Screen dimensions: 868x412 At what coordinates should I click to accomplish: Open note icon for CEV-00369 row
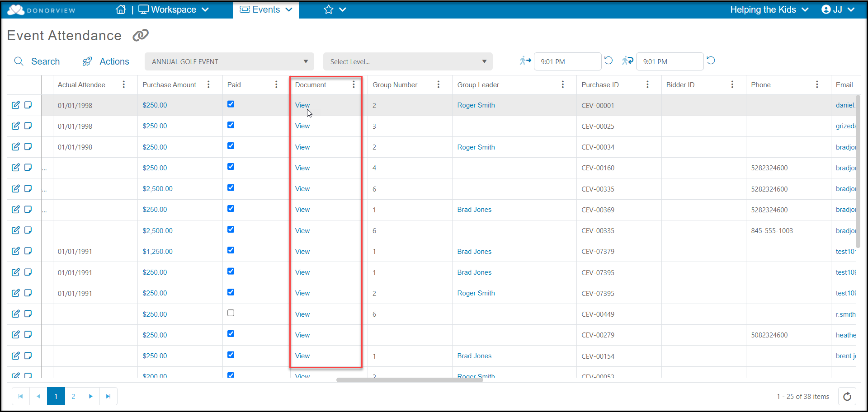tap(28, 209)
